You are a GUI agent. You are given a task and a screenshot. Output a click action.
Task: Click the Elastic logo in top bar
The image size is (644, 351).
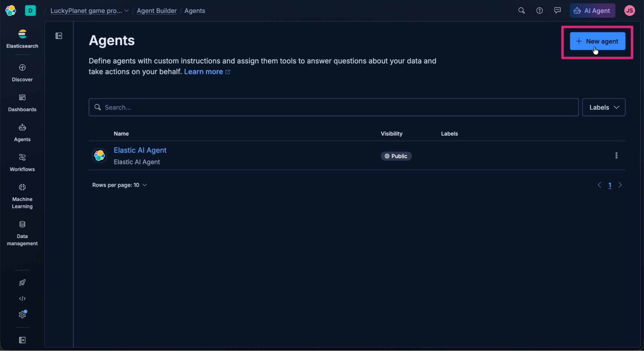(x=11, y=11)
